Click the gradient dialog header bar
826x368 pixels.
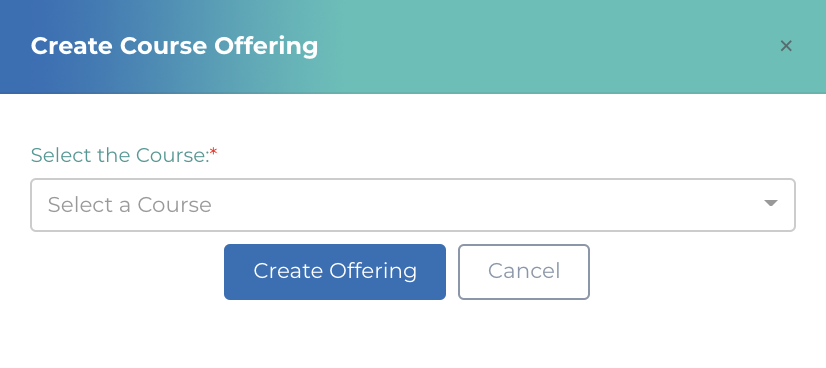[x=413, y=47]
